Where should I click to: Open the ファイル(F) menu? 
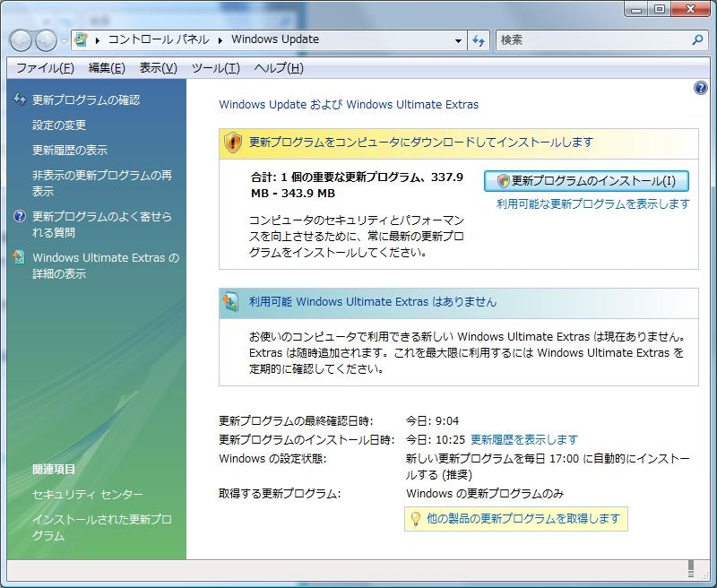[46, 68]
